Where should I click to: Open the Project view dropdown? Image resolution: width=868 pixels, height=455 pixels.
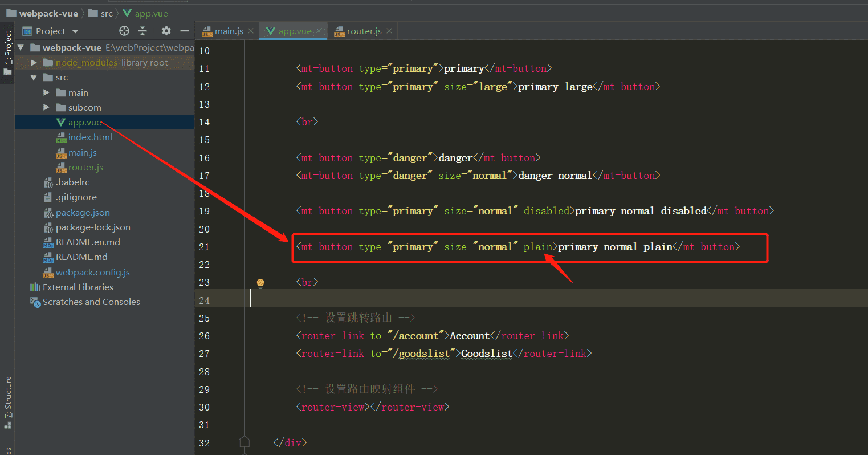75,31
